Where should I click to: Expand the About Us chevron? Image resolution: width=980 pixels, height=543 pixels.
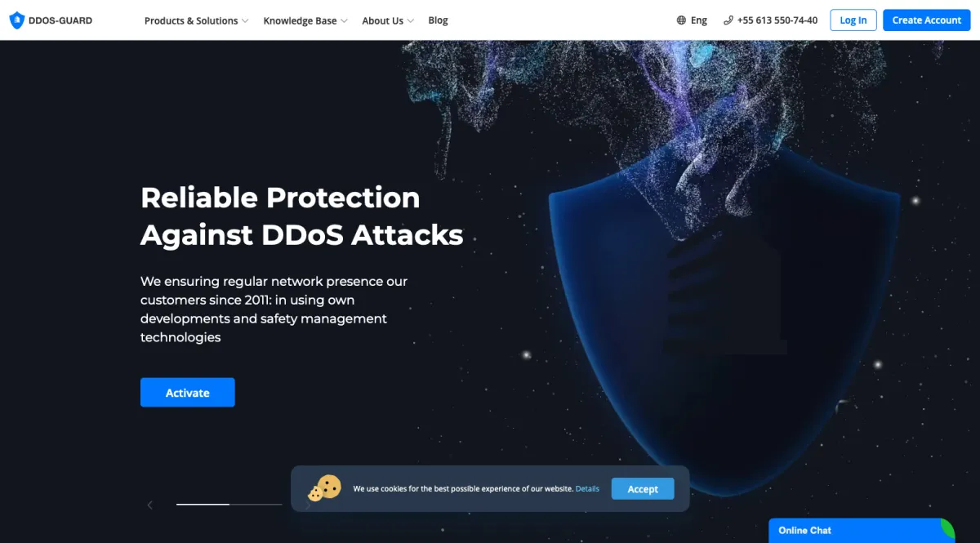(411, 21)
